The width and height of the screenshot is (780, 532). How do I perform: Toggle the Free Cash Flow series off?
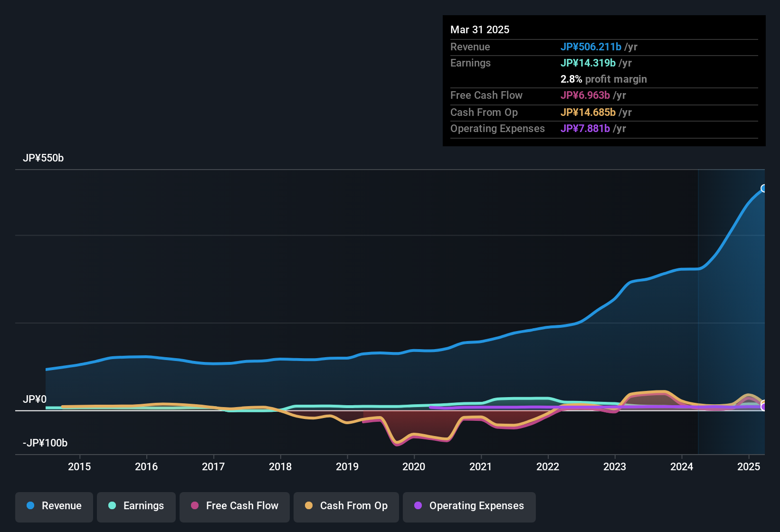[234, 506]
